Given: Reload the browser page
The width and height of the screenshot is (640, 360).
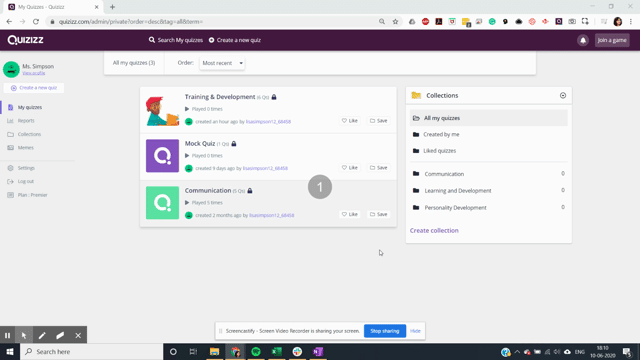Looking at the screenshot, I should [36, 22].
